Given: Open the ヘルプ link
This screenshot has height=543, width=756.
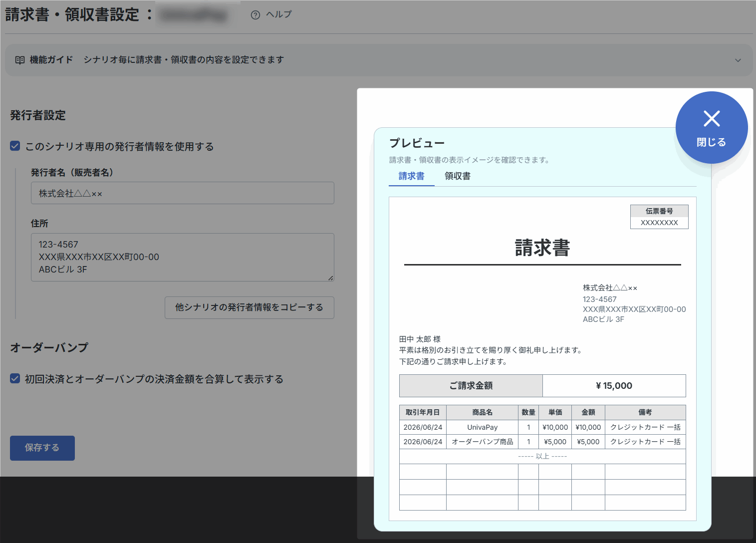Looking at the screenshot, I should click(278, 14).
